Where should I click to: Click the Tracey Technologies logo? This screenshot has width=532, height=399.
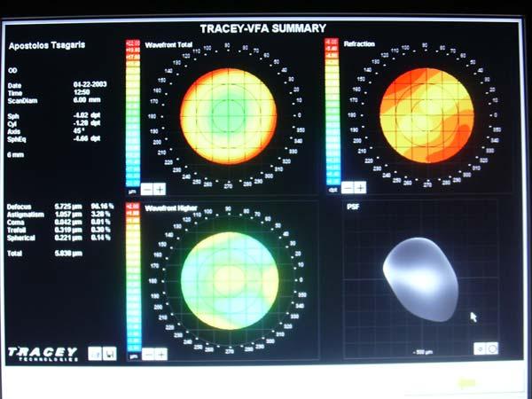pyautogui.click(x=43, y=354)
